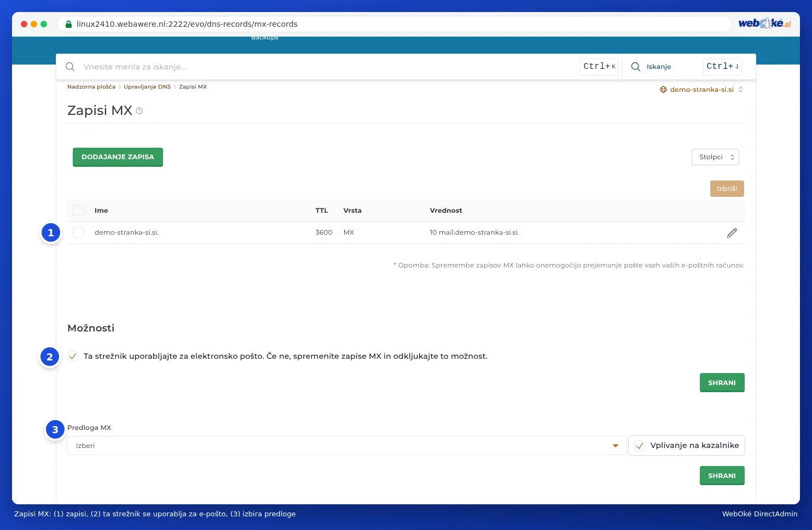Toggle the select-all checkbox in the table header

click(78, 211)
